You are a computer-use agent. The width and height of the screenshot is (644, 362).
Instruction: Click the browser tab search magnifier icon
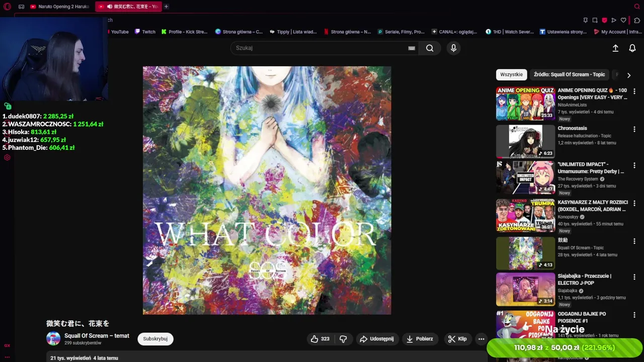636,7
